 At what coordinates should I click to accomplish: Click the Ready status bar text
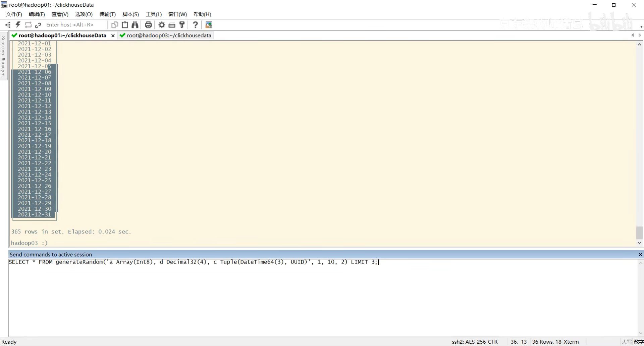(9, 342)
